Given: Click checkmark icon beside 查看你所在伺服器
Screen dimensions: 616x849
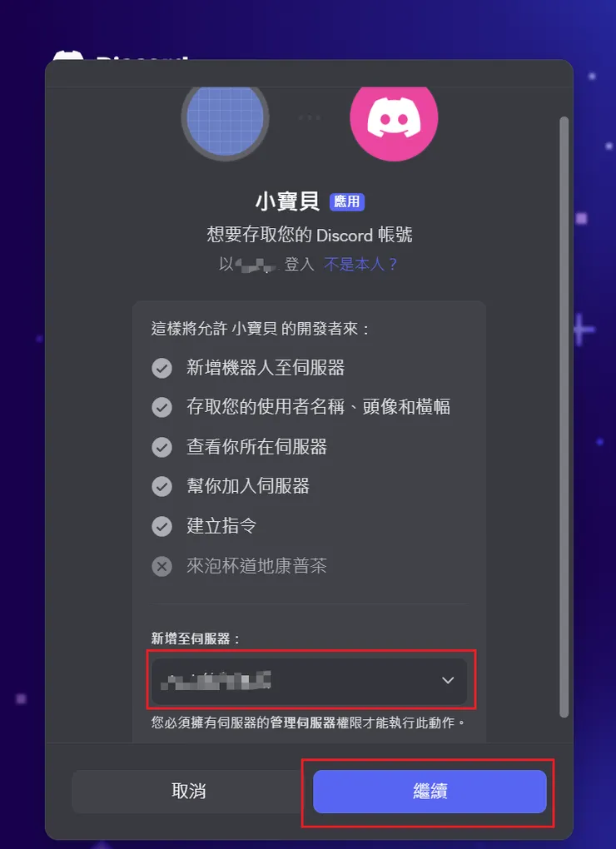Looking at the screenshot, I should tap(161, 447).
